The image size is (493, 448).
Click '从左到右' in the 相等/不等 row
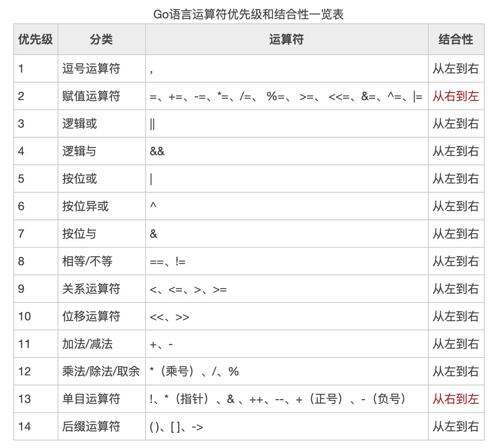coord(456,261)
